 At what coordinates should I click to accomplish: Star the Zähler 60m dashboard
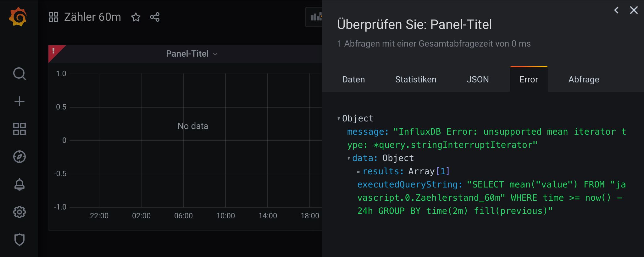pos(136,17)
